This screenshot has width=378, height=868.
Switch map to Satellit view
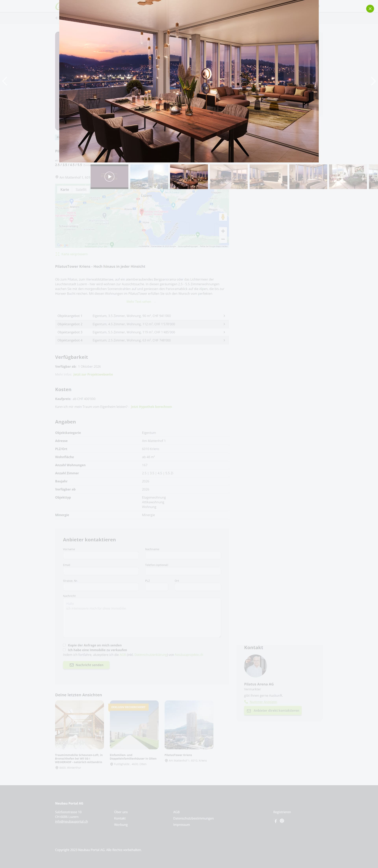point(81,190)
